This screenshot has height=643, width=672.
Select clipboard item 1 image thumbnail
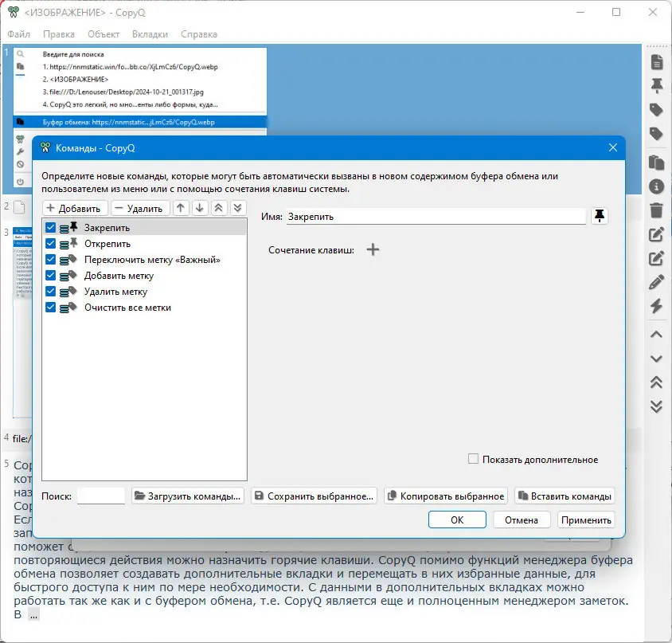pyautogui.click(x=139, y=92)
